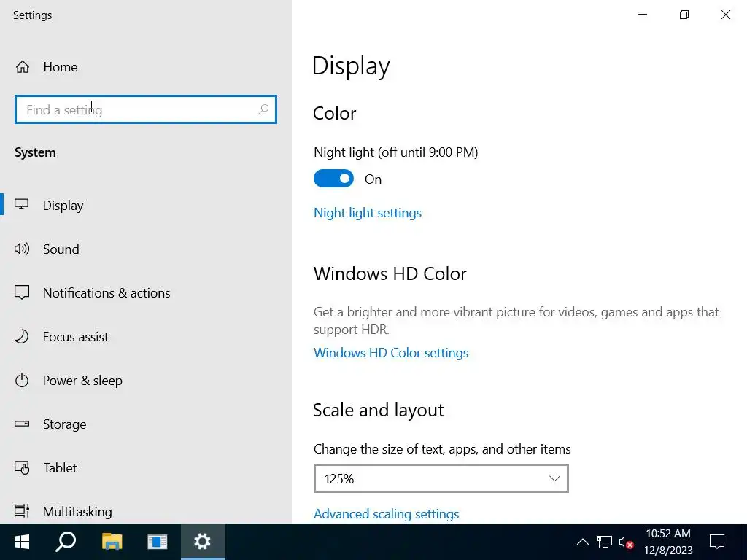This screenshot has width=747, height=560.
Task: Click the Sound speaker icon in sidebar
Action: [x=21, y=249]
